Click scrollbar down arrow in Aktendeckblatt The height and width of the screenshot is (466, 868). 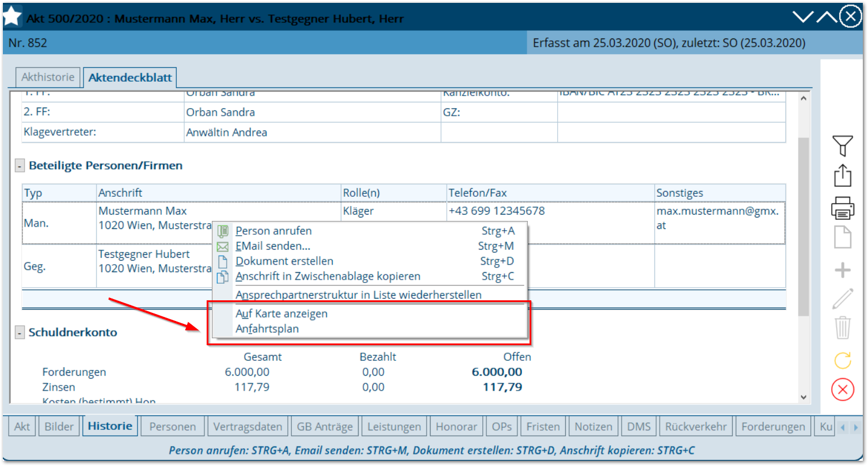tap(804, 396)
